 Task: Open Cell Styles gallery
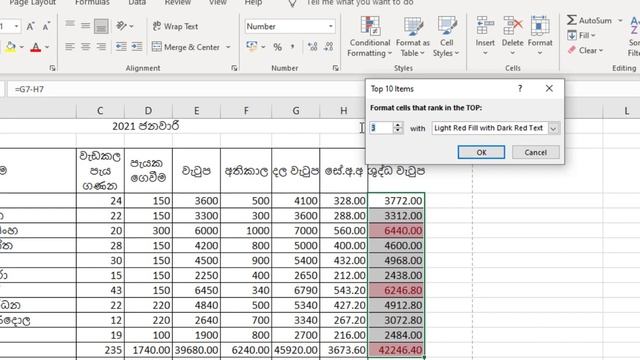click(446, 37)
